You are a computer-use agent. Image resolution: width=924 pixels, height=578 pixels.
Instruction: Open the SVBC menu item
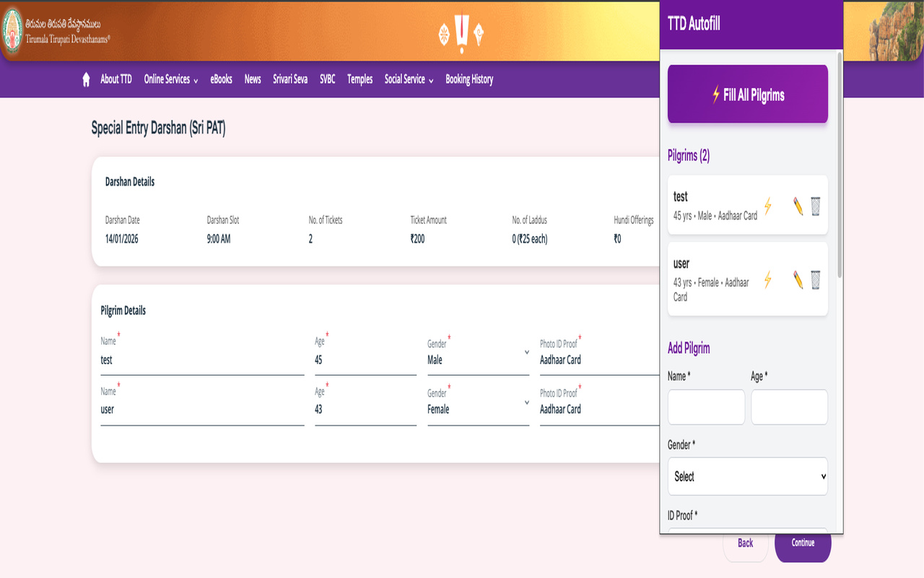328,79
